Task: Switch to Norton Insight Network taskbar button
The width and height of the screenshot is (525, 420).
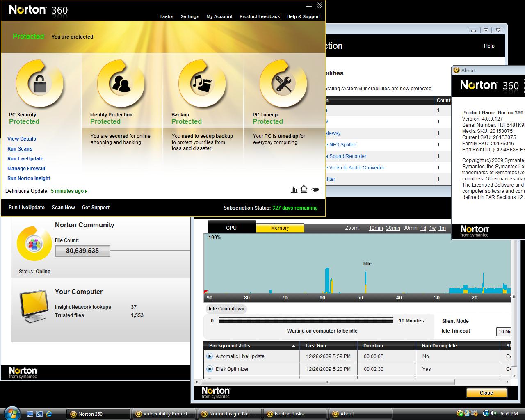Action: pyautogui.click(x=230, y=414)
